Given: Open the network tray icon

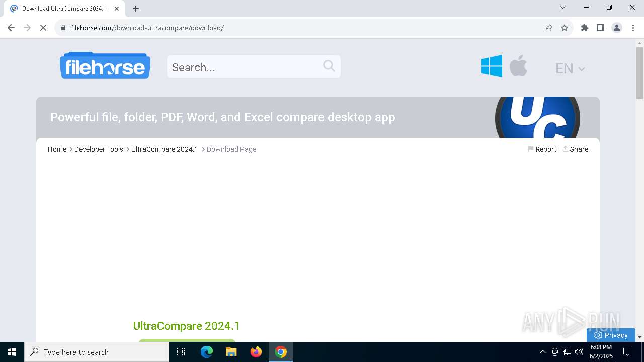Looking at the screenshot, I should point(567,352).
